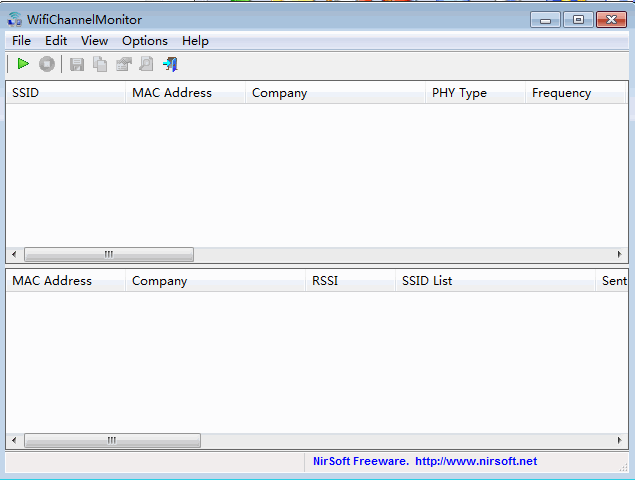Open the Edit menu
This screenshot has width=635, height=480.
pos(56,41)
